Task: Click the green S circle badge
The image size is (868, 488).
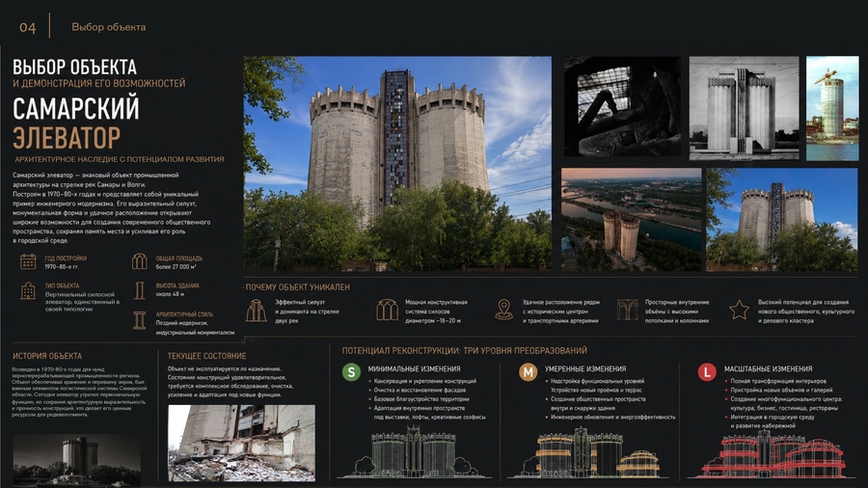Action: point(351,372)
